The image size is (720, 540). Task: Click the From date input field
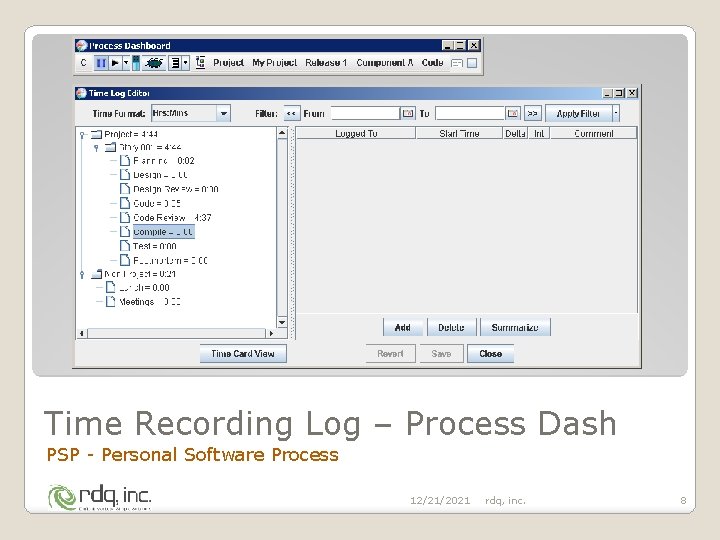366,113
